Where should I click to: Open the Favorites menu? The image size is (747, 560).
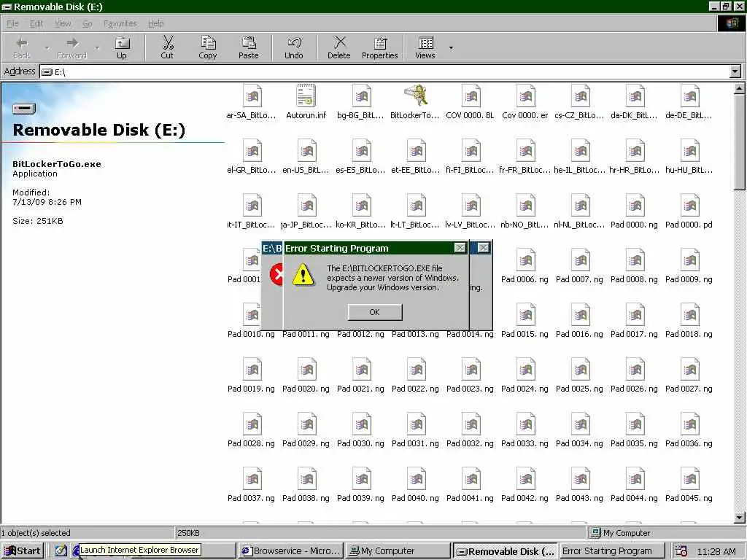pyautogui.click(x=120, y=23)
